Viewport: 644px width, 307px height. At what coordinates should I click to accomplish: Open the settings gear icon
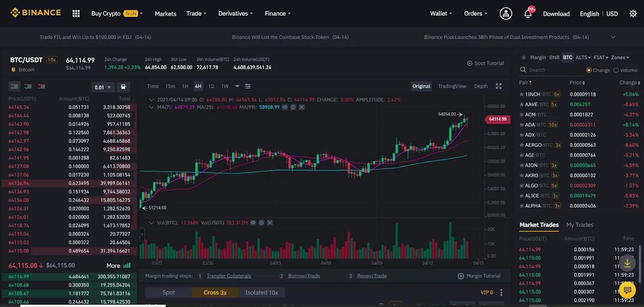[633, 14]
